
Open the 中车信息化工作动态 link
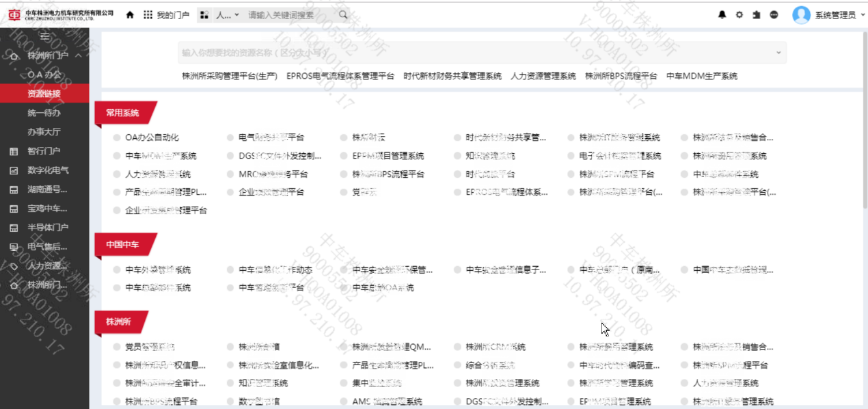(x=275, y=270)
